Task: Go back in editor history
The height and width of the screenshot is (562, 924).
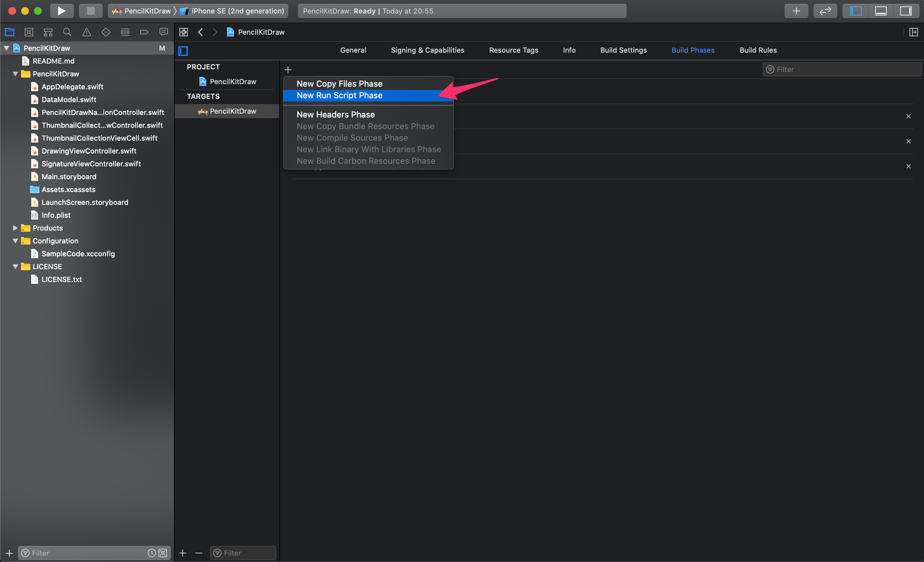Action: (201, 32)
